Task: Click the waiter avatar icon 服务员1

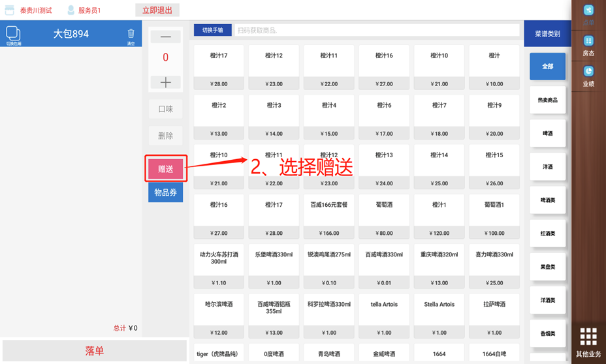Action: coord(71,10)
